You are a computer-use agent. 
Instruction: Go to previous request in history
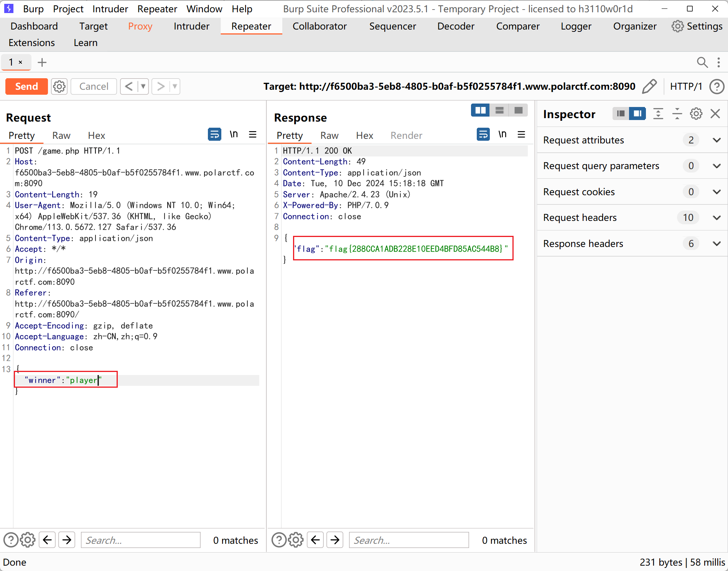[x=129, y=86]
